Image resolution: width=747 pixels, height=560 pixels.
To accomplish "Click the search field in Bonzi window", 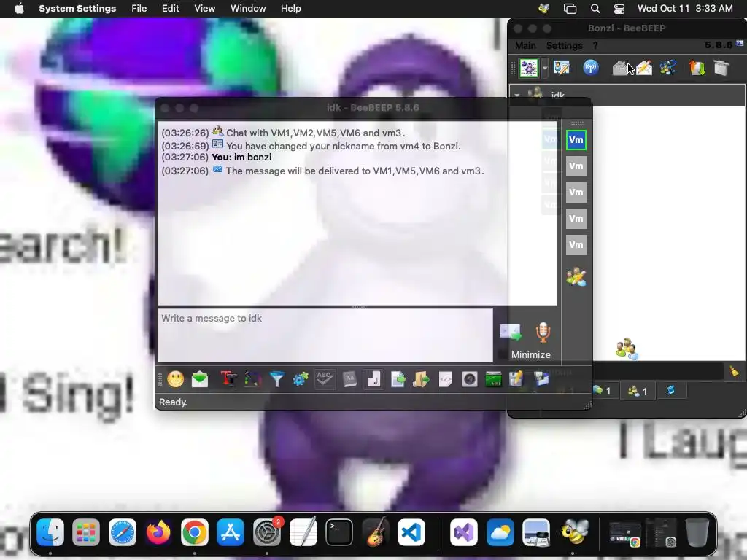I will [x=657, y=371].
